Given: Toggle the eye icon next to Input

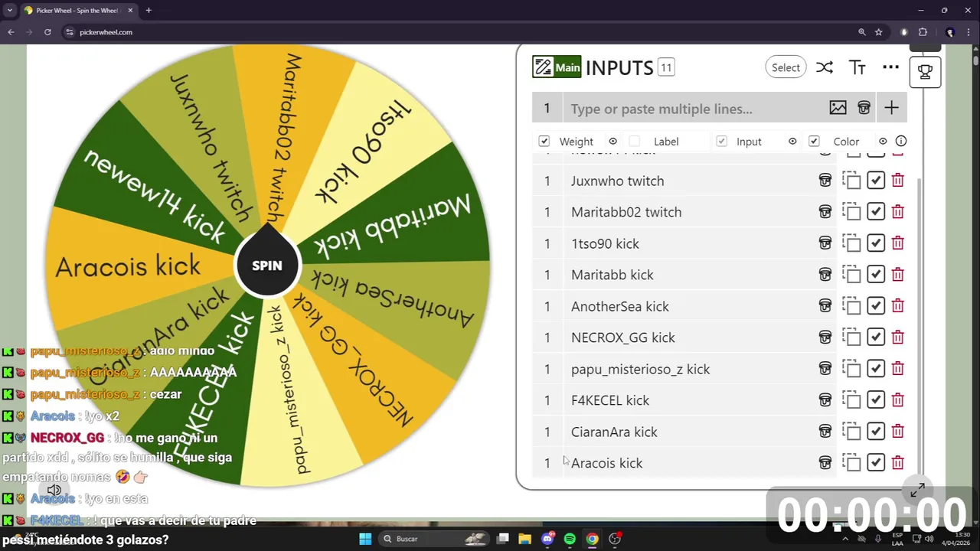Looking at the screenshot, I should click(x=792, y=142).
